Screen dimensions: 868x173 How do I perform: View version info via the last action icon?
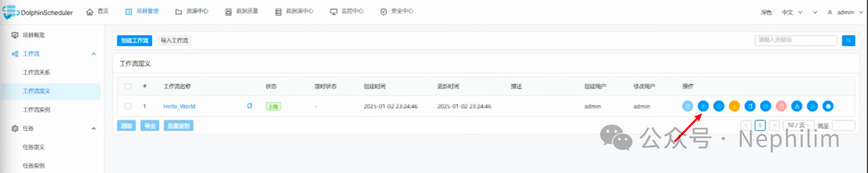point(828,106)
